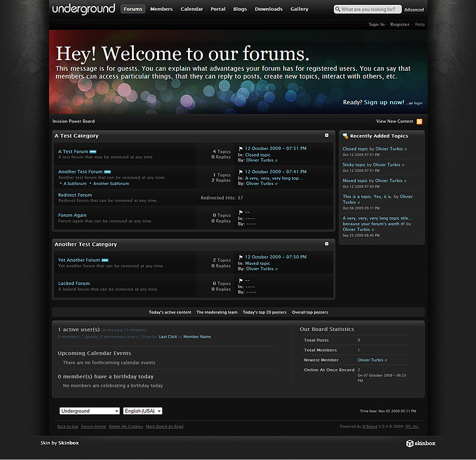The width and height of the screenshot is (476, 460).
Task: Click last post flag icon in A Test Forum
Action: click(x=241, y=148)
